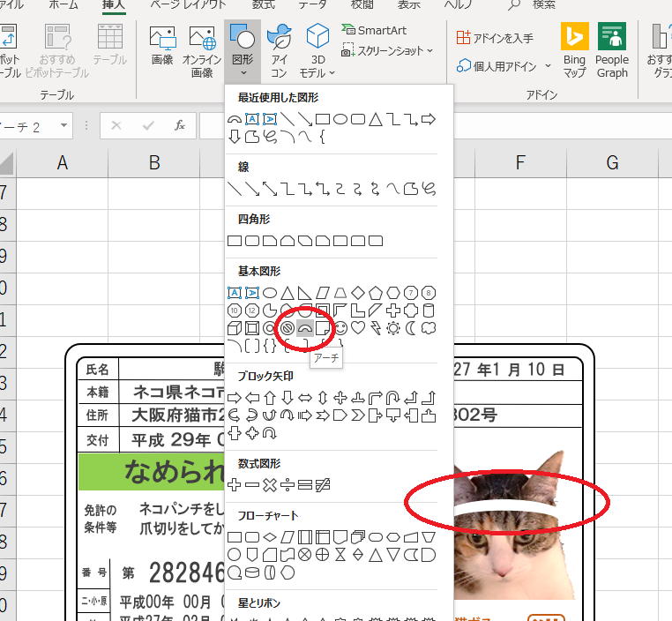The image size is (672, 621).
Task: Pick the Octagon shape labeled 8
Action: coord(429,293)
